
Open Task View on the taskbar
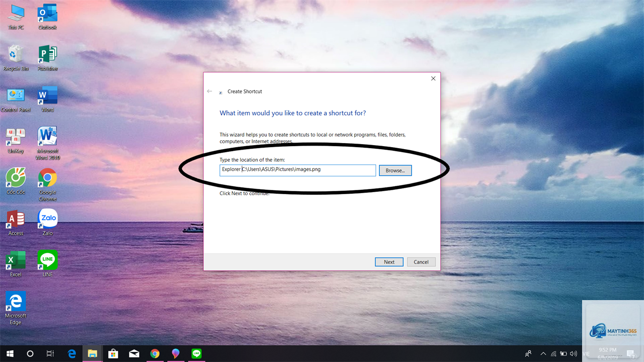(50, 354)
